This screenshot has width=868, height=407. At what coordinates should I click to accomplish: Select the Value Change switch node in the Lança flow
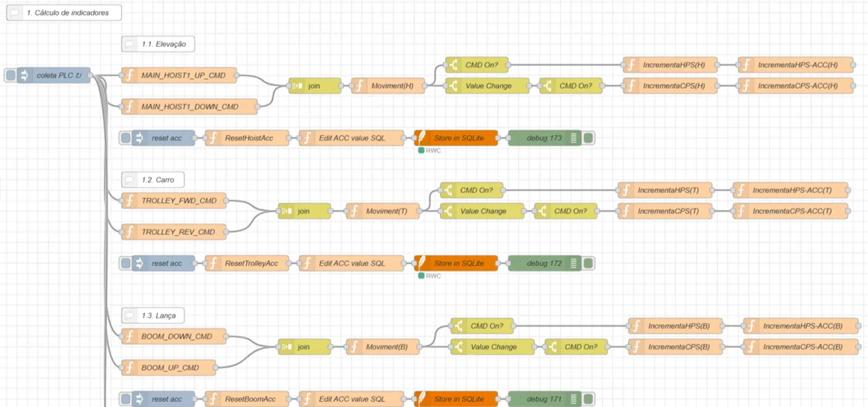[x=492, y=346]
